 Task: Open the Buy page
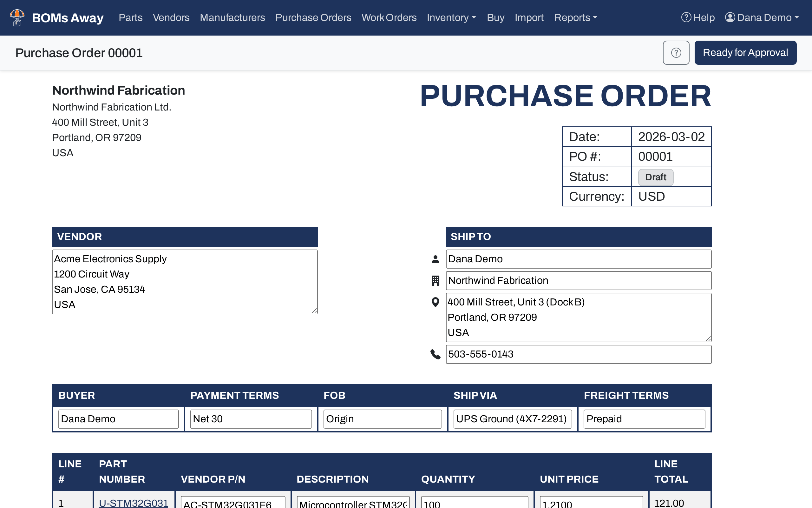click(495, 17)
